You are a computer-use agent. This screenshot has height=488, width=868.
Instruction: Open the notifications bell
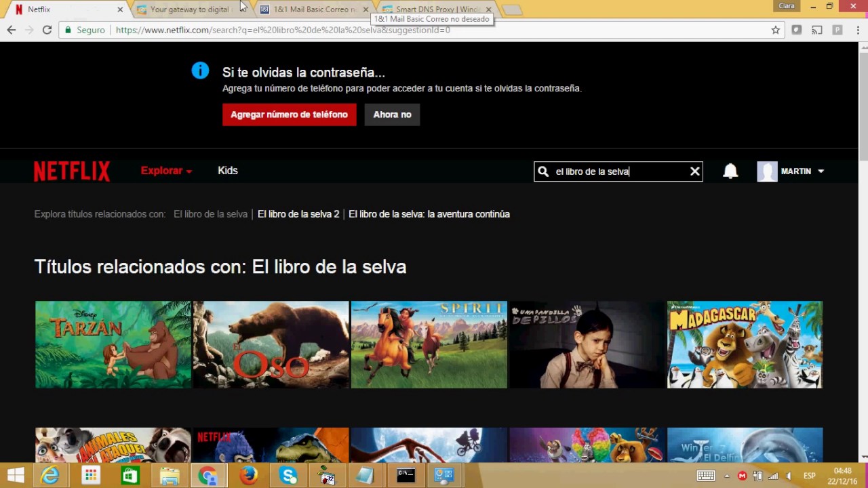(x=730, y=171)
